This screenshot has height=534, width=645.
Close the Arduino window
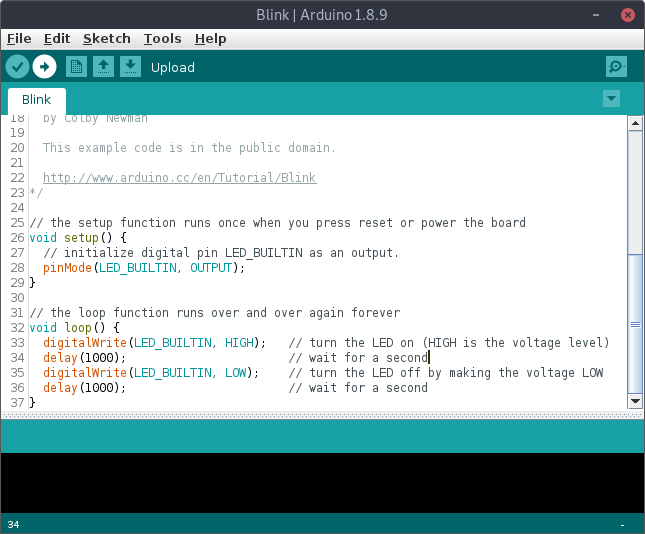(627, 15)
